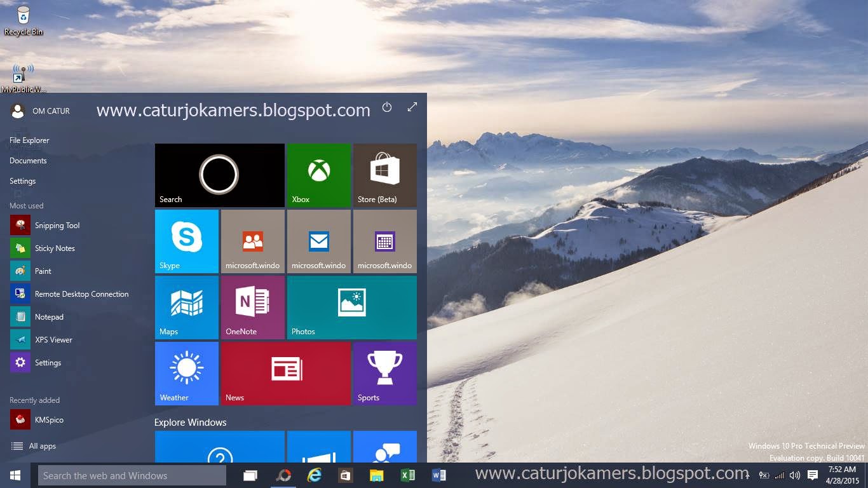Image resolution: width=868 pixels, height=488 pixels.
Task: Click the KMSpico label
Action: coord(49,420)
